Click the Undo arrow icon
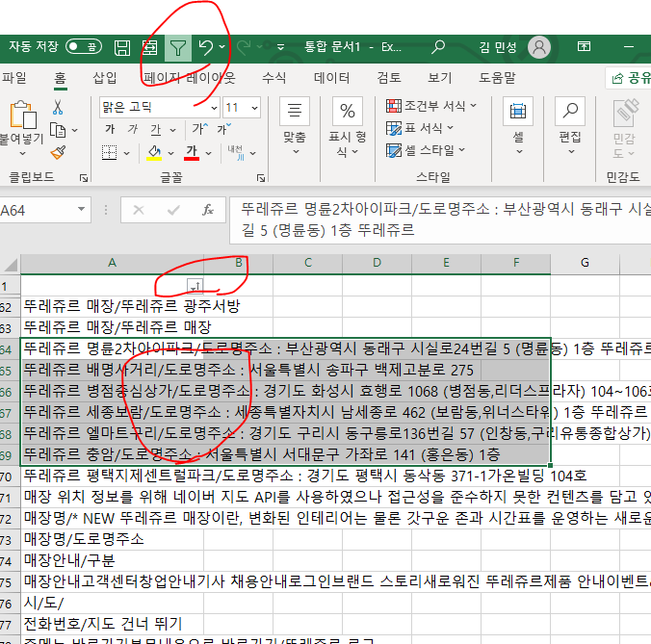The height and width of the screenshot is (644, 651). point(206,47)
